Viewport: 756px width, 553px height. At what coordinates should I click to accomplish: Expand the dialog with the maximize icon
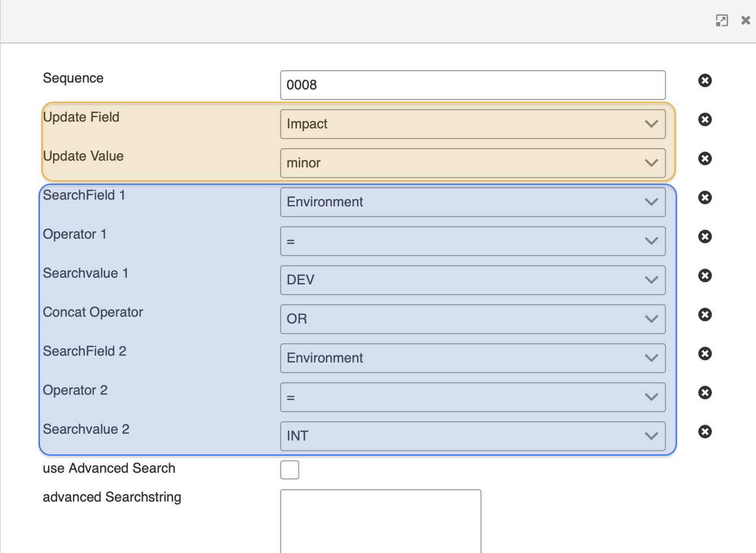(721, 21)
